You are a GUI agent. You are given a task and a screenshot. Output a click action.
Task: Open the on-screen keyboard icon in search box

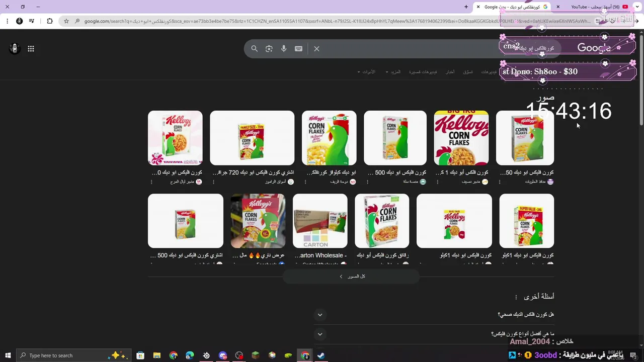[x=298, y=49]
